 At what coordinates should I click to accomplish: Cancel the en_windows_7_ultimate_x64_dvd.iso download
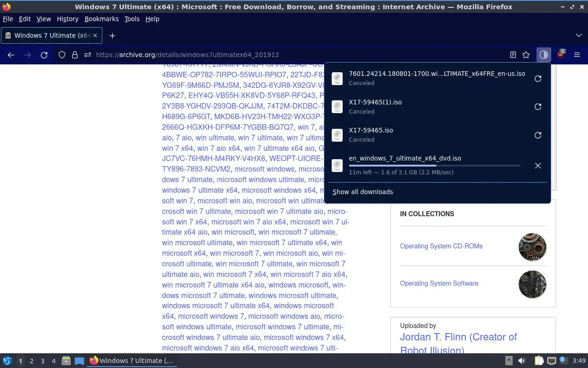(x=538, y=166)
